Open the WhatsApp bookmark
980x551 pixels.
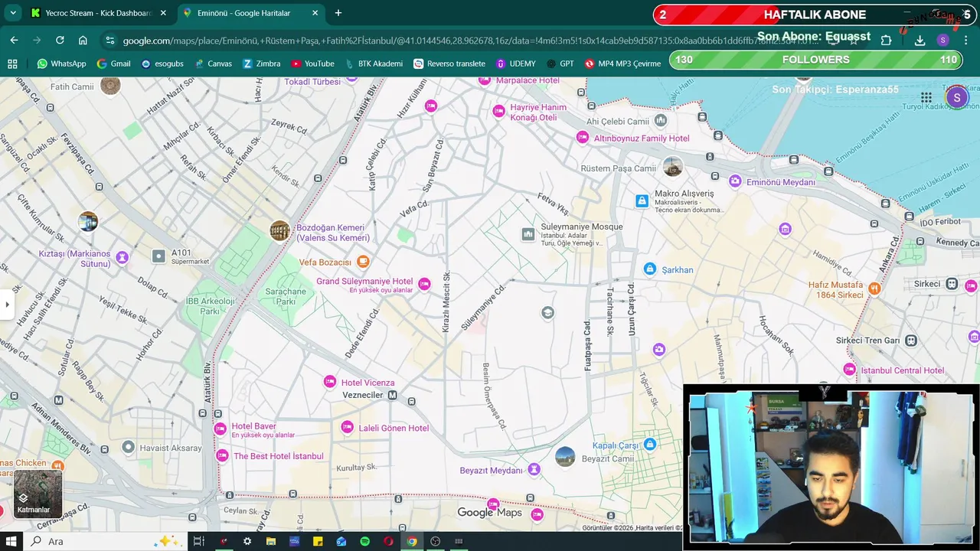click(61, 64)
